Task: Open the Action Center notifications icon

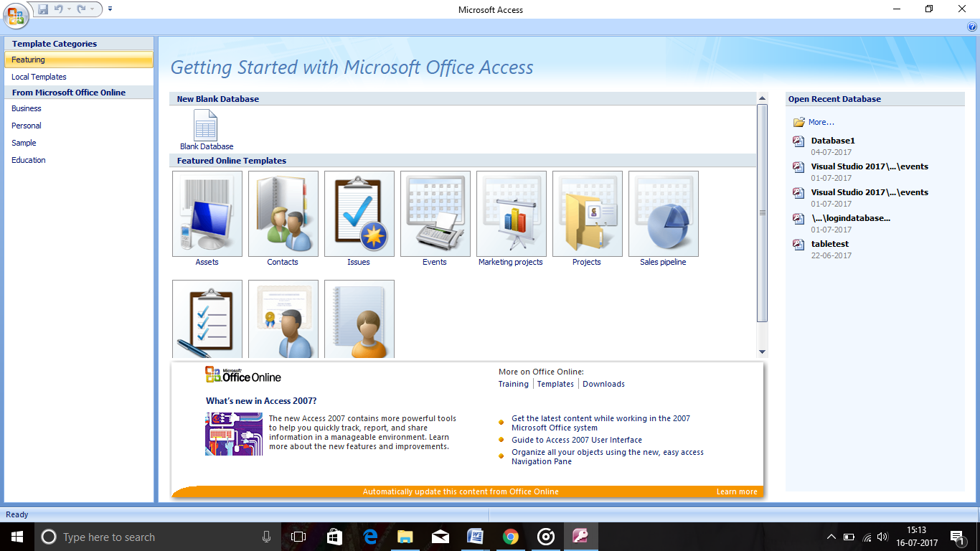Action: coord(957,537)
